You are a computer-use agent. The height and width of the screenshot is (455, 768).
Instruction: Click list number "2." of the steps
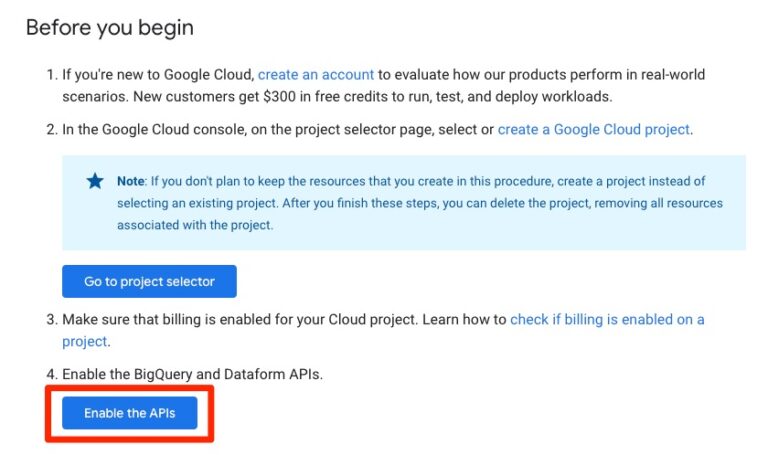[x=52, y=129]
